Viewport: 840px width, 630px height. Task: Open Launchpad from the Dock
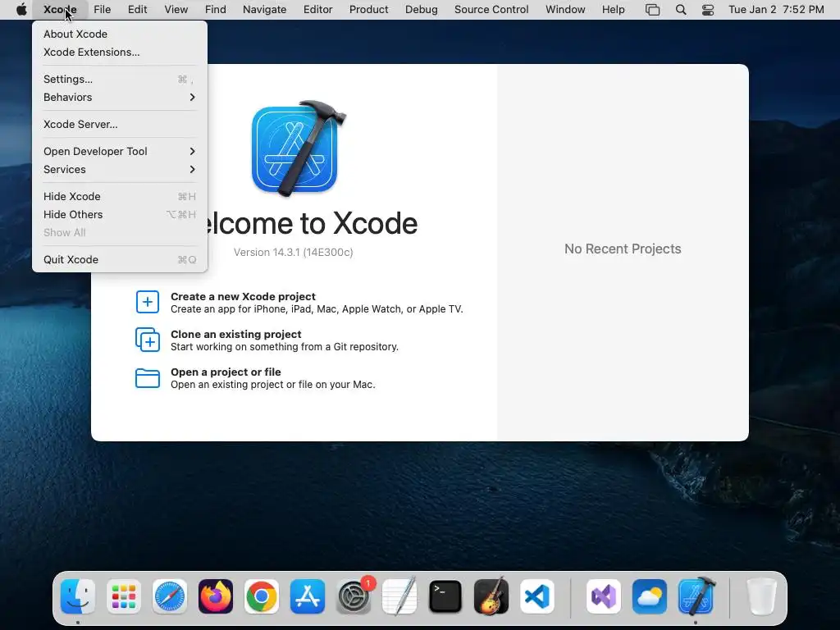(124, 596)
